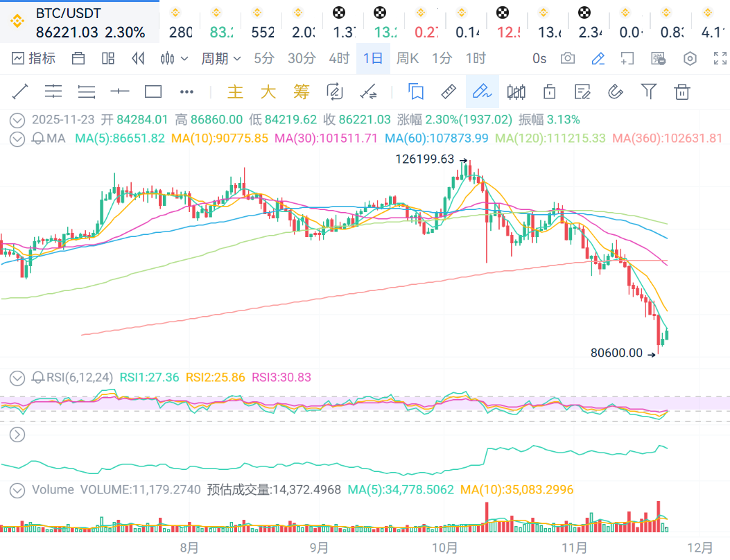Toggle the RSI indicator alert bell

(38, 378)
